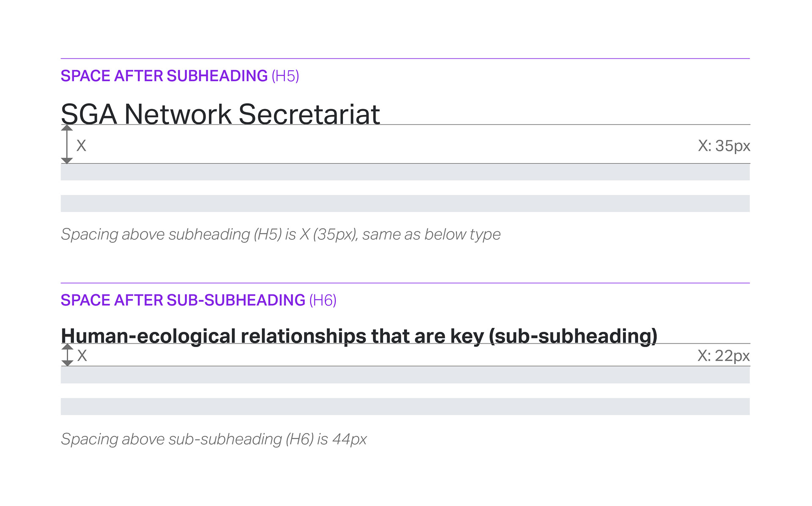Click the first gray placeholder bar under the H6 heading
Viewport: 812px width, 506px height.
(x=405, y=375)
